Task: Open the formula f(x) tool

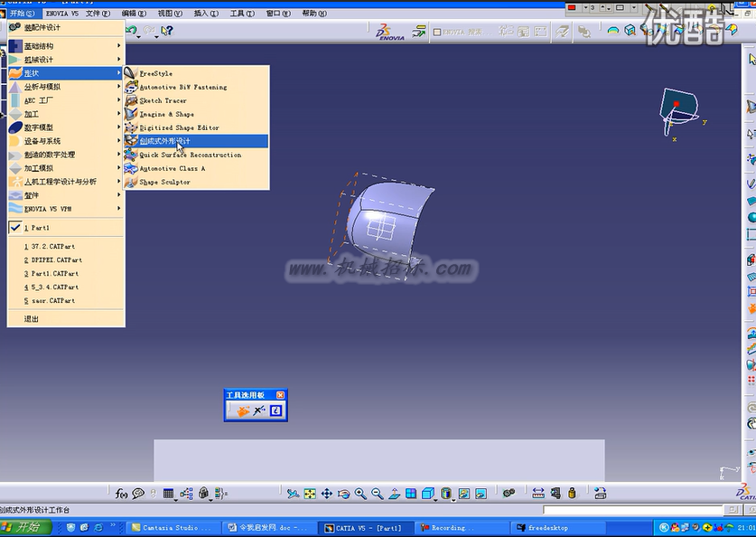Action: pos(122,493)
